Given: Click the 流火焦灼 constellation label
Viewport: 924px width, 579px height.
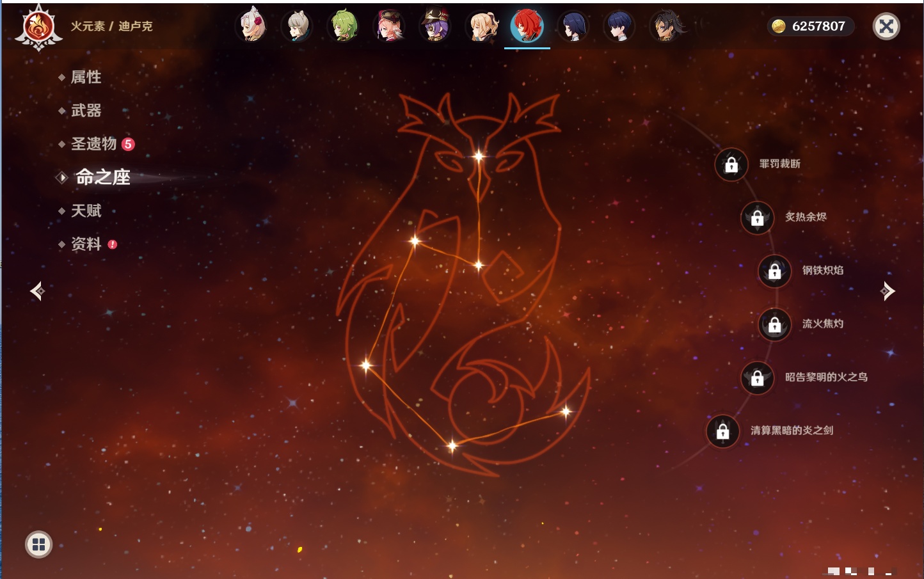Looking at the screenshot, I should point(823,324).
